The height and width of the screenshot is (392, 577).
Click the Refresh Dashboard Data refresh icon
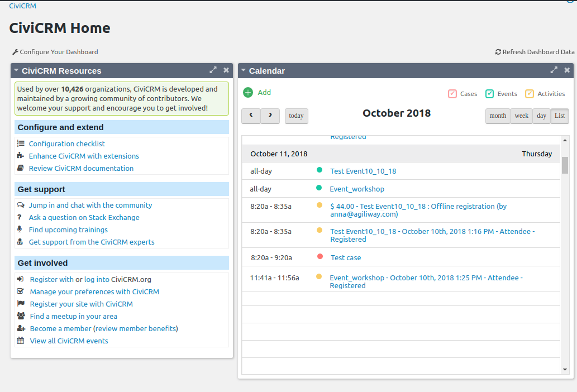pyautogui.click(x=498, y=52)
